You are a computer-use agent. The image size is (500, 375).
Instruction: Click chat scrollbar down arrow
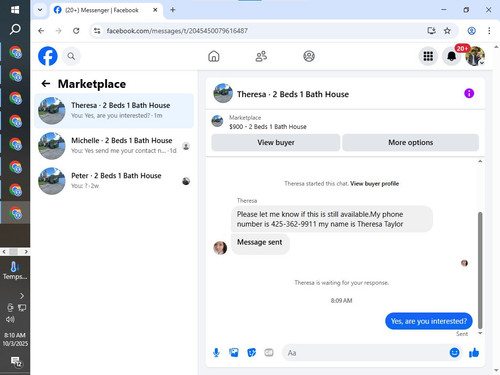click(480, 333)
